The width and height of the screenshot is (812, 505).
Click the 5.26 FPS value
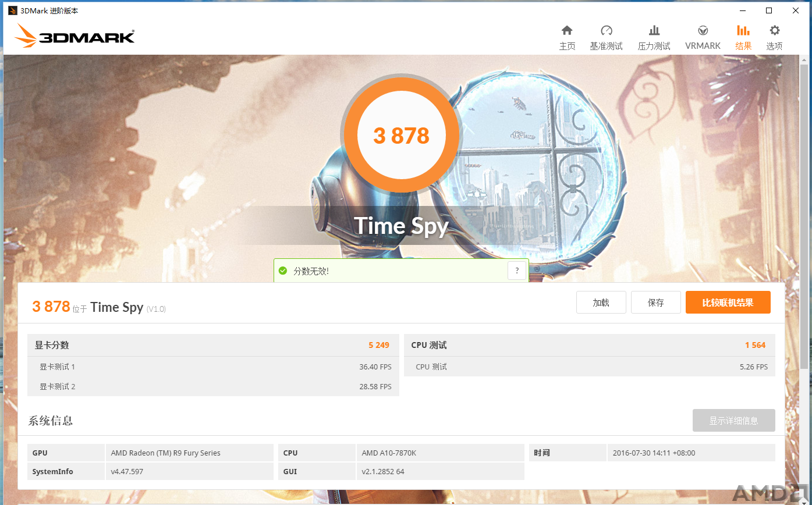(754, 367)
